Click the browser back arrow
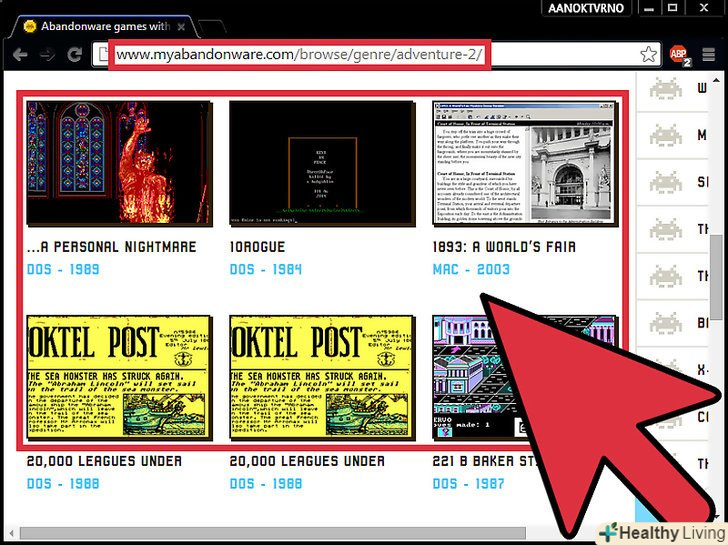This screenshot has height=545, width=728. click(x=20, y=55)
